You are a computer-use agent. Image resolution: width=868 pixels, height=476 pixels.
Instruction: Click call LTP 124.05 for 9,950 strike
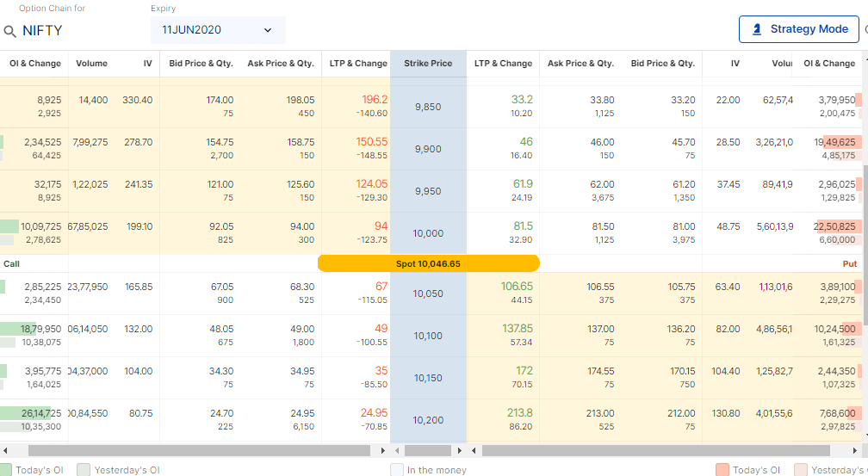371,183
